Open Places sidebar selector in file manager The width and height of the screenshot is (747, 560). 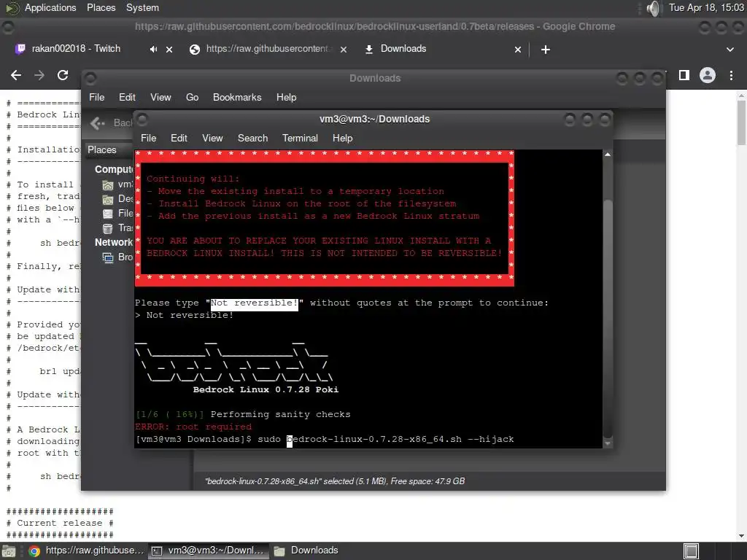109,149
